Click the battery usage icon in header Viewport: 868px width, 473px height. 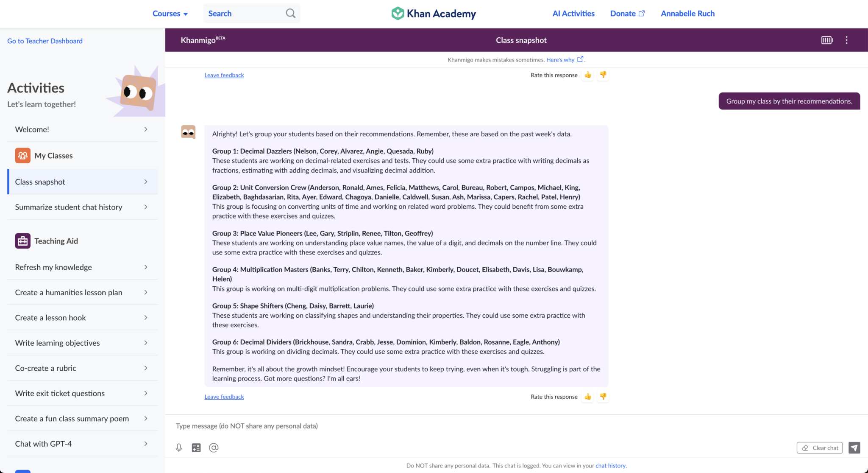pos(827,40)
